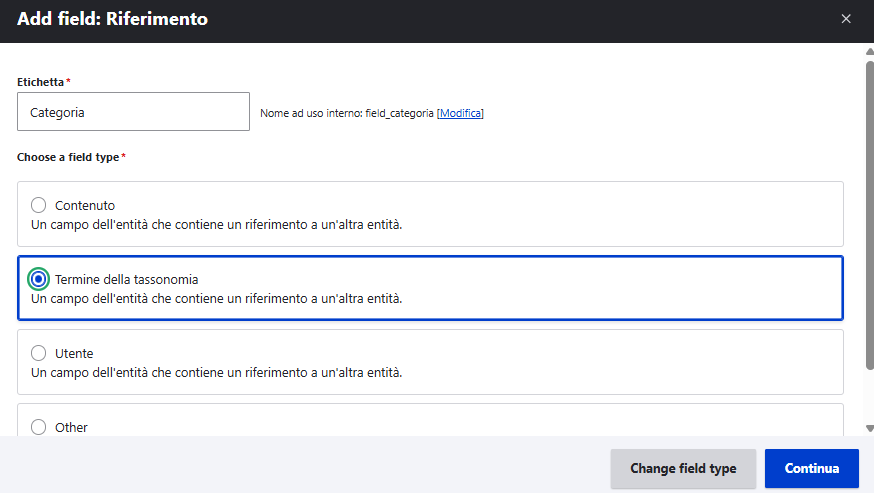The image size is (874, 493).
Task: Click the Add field: Riferimento dialog title
Action: (112, 19)
